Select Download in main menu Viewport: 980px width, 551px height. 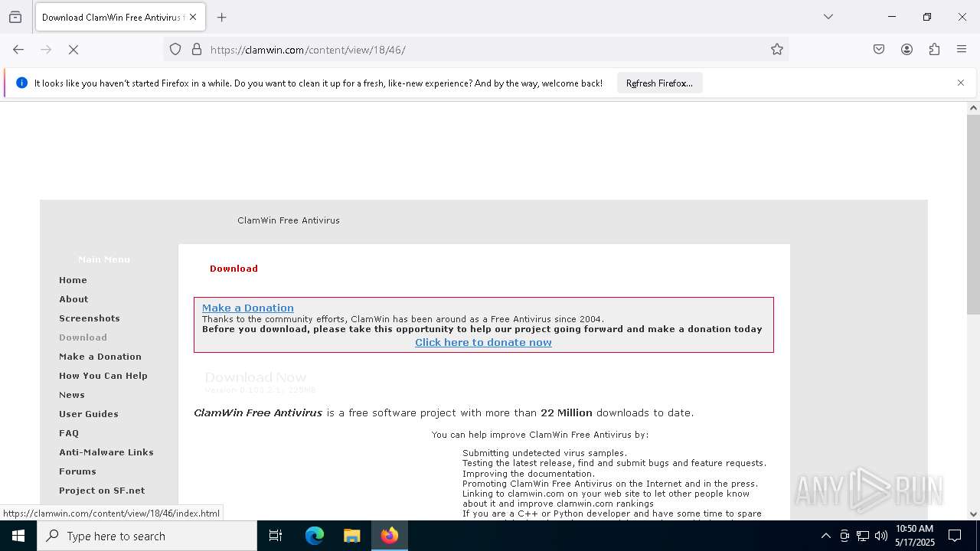(83, 337)
